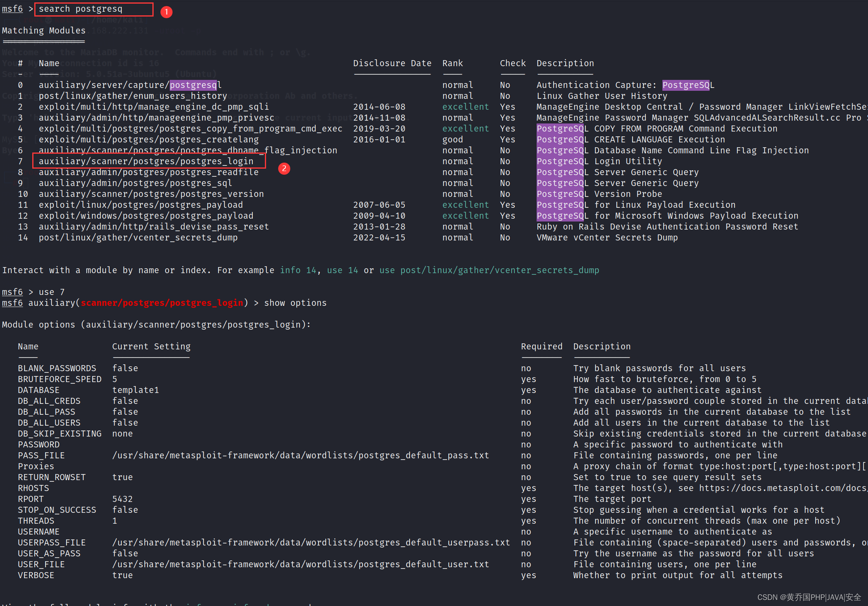
Task: Click the 'STOP_ON_SUCCESS' option name
Action: [57, 510]
